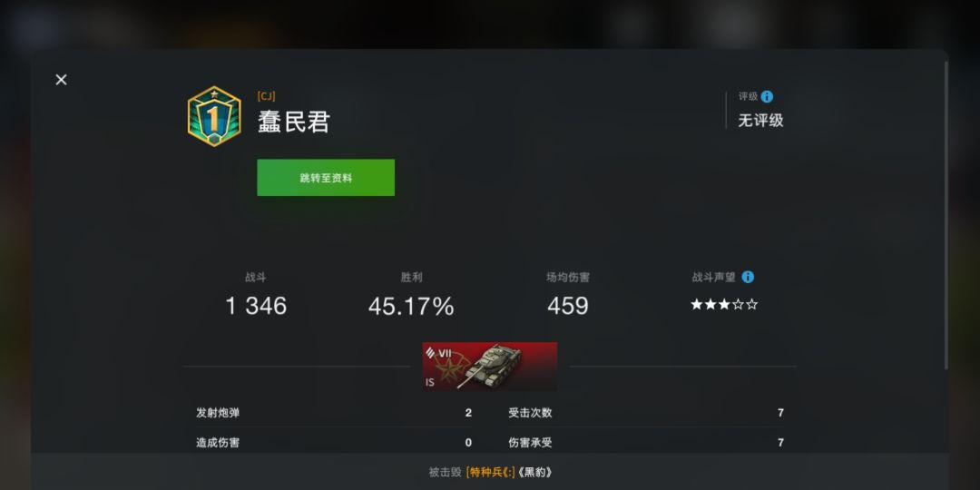Select the IS tier VII tank thumbnail
The image size is (980, 490).
(x=489, y=367)
